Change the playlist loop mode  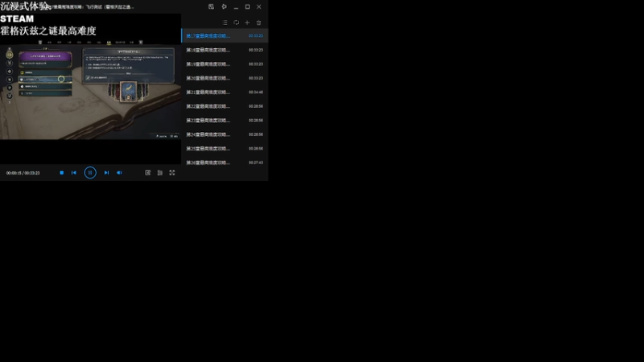coord(236,23)
